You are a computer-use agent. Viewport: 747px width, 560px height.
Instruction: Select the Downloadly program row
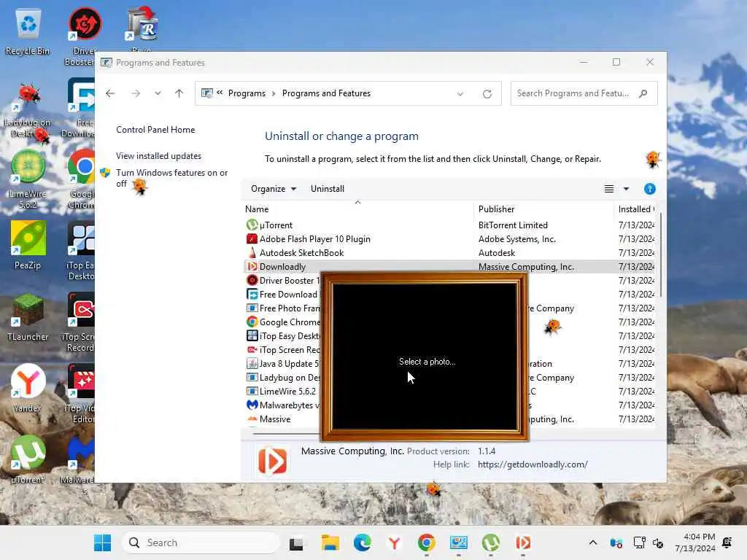coord(449,267)
